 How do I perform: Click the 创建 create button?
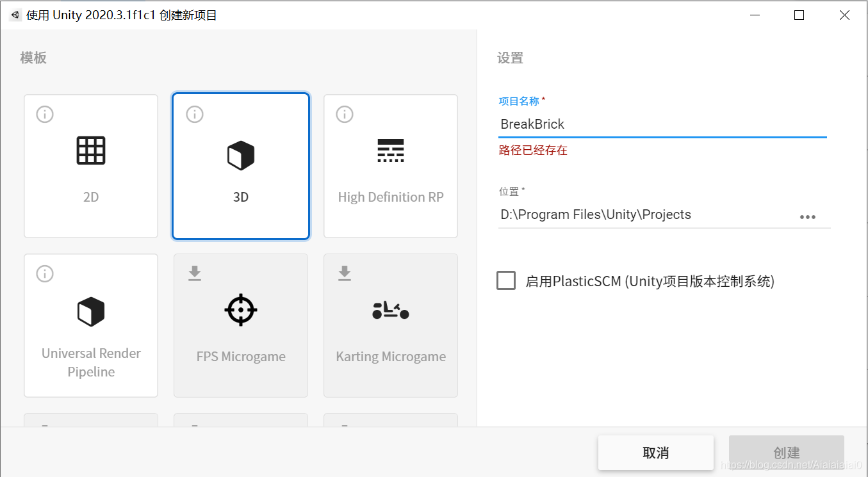(787, 453)
